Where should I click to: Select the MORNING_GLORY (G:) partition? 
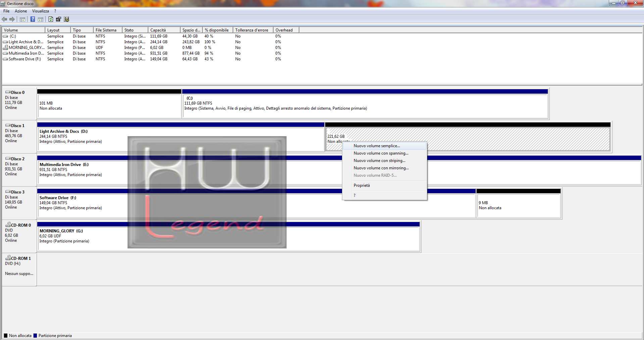point(229,236)
